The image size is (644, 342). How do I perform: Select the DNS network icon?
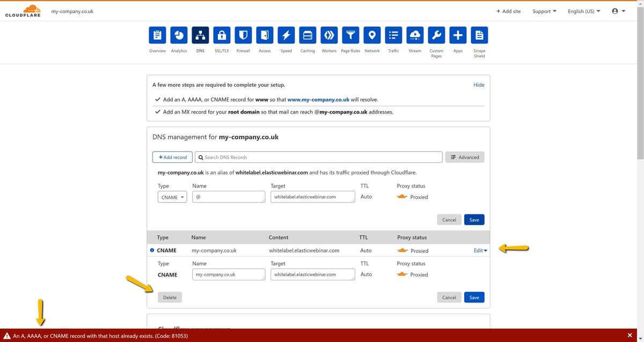tap(200, 35)
